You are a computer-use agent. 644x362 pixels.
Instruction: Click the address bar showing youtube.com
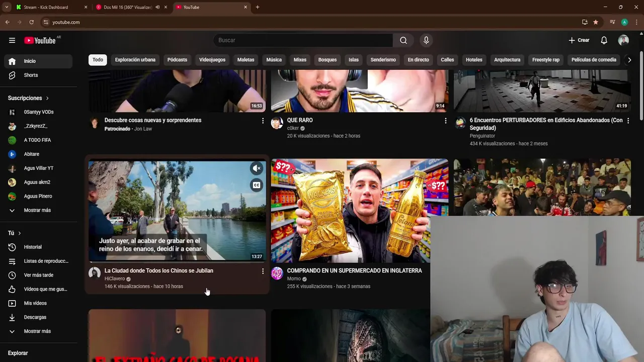[312, 22]
